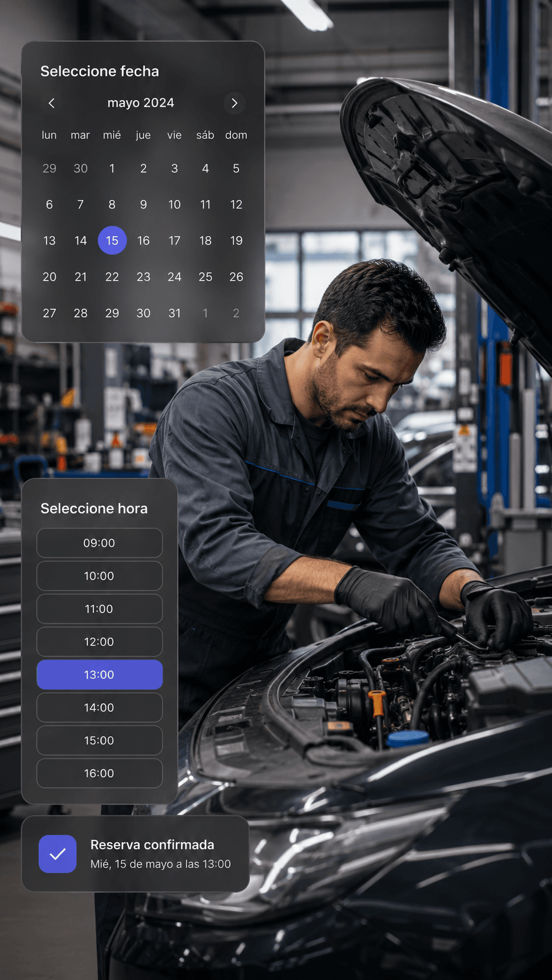
Task: Pick May 25 in the calendar
Action: (205, 277)
